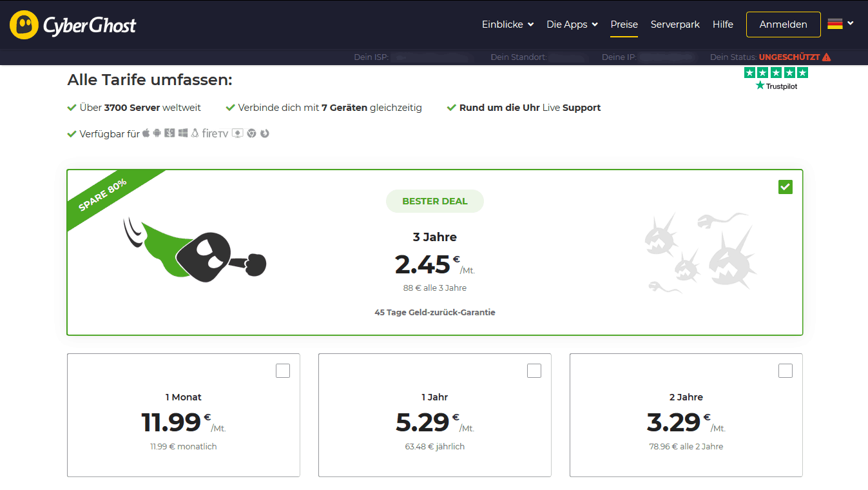The height and width of the screenshot is (490, 868).
Task: Click the 5.29 price of 1 Jahr
Action: click(x=423, y=422)
